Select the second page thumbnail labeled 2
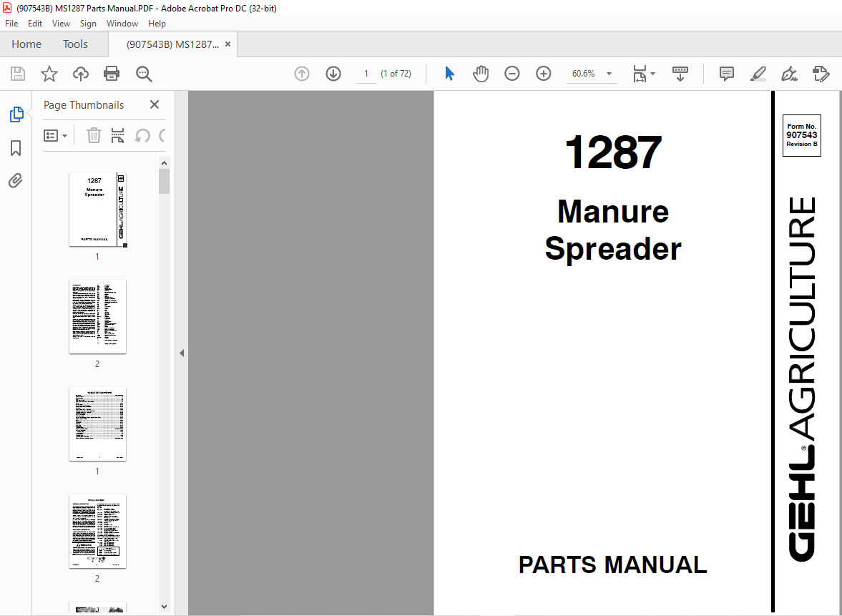 point(98,317)
